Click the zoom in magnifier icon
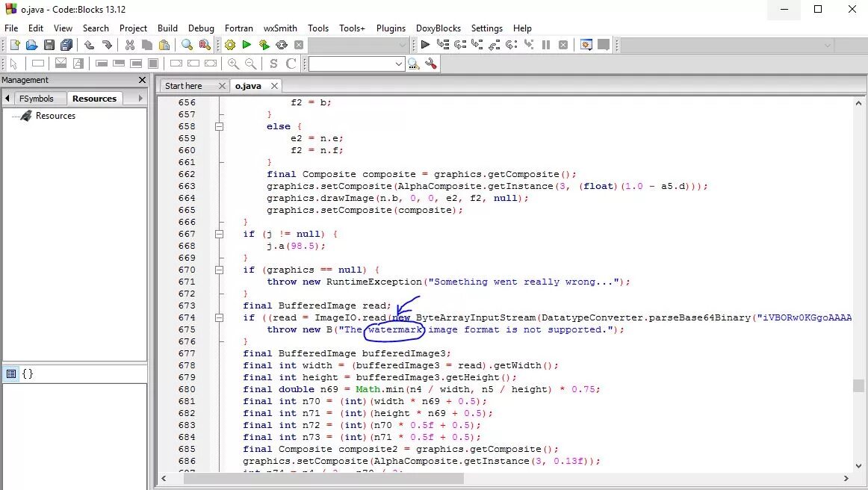 coord(234,63)
